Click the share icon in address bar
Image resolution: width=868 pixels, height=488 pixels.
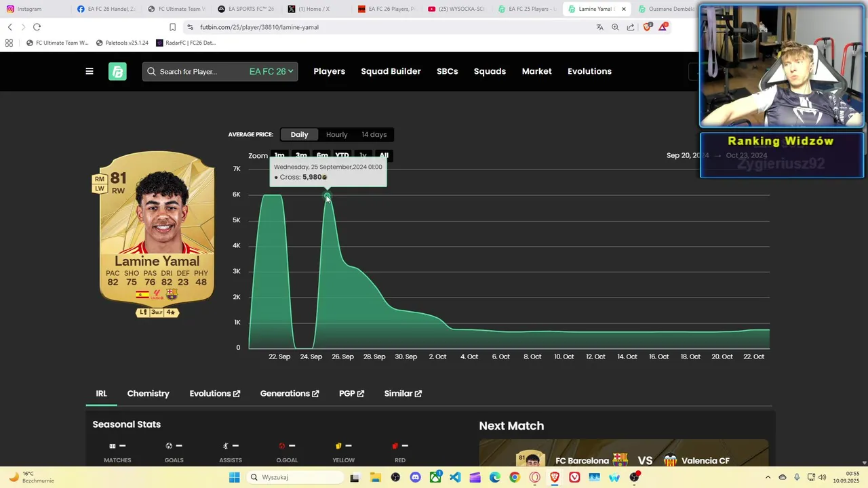coord(631,27)
